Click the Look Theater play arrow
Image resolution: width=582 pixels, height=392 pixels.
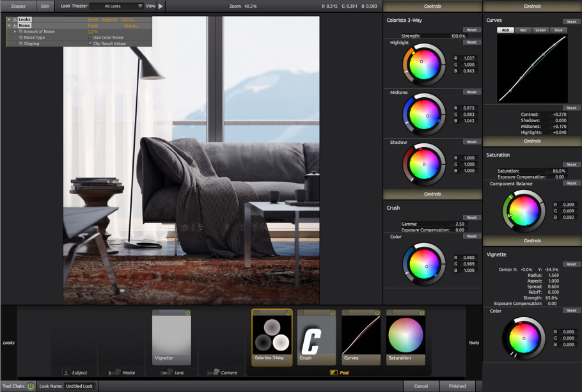[x=161, y=6]
